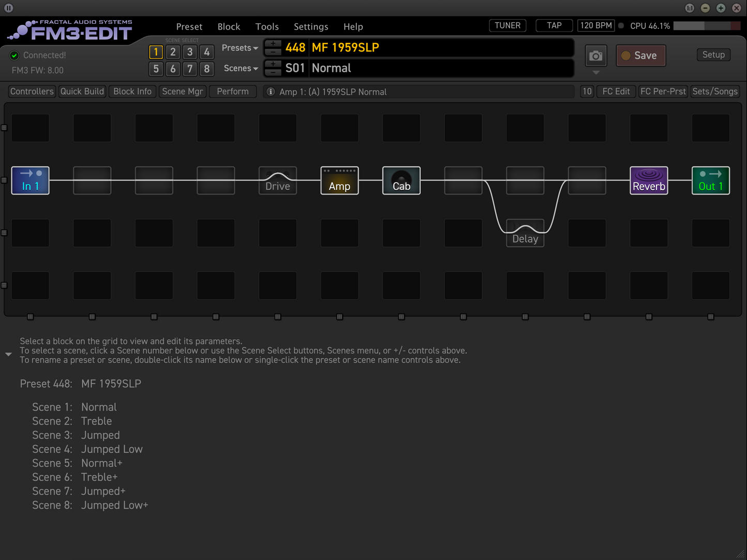Click the info icon beside Amp 1 text
This screenshot has width=747, height=560.
tap(271, 92)
